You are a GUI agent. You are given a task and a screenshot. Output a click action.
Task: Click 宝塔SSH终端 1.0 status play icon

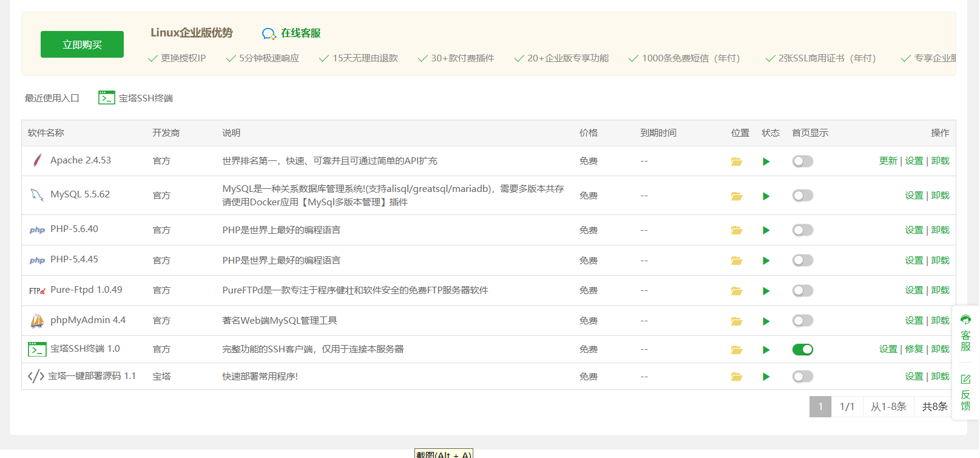coord(766,350)
